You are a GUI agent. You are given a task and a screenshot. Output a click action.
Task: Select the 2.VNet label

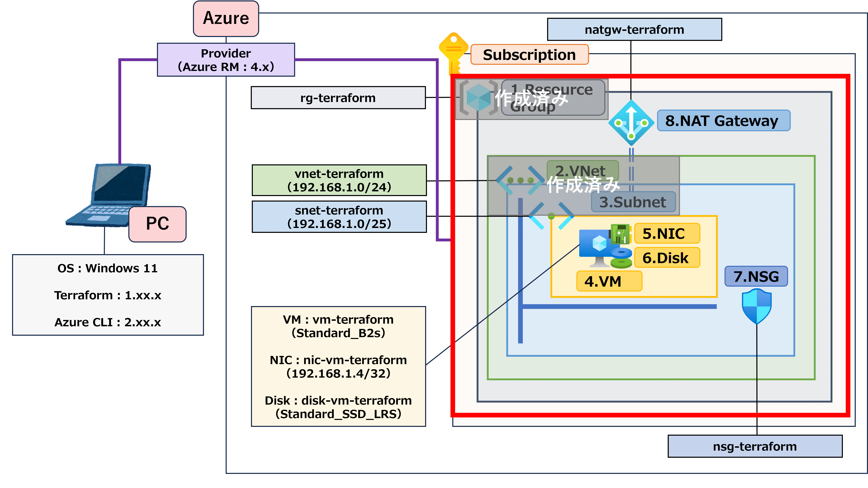tap(583, 171)
